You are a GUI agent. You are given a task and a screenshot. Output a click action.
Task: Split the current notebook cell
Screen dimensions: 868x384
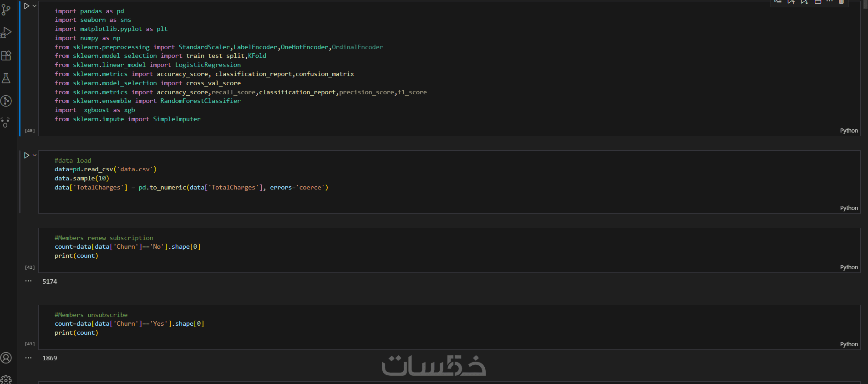(817, 2)
